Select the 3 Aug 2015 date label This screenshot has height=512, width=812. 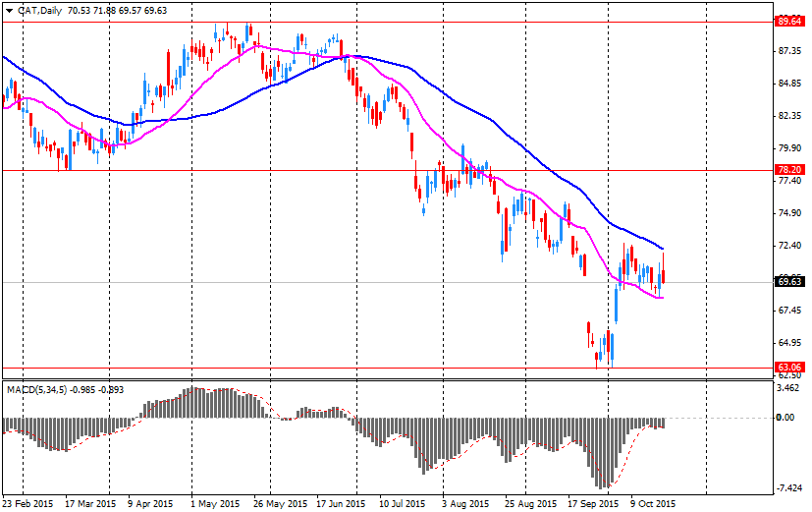point(465,504)
